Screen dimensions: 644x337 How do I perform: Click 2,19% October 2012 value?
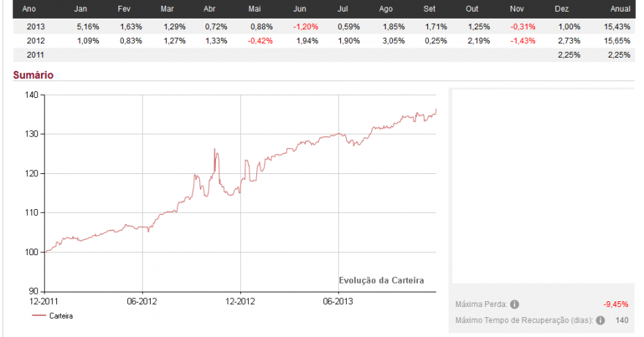point(479,41)
